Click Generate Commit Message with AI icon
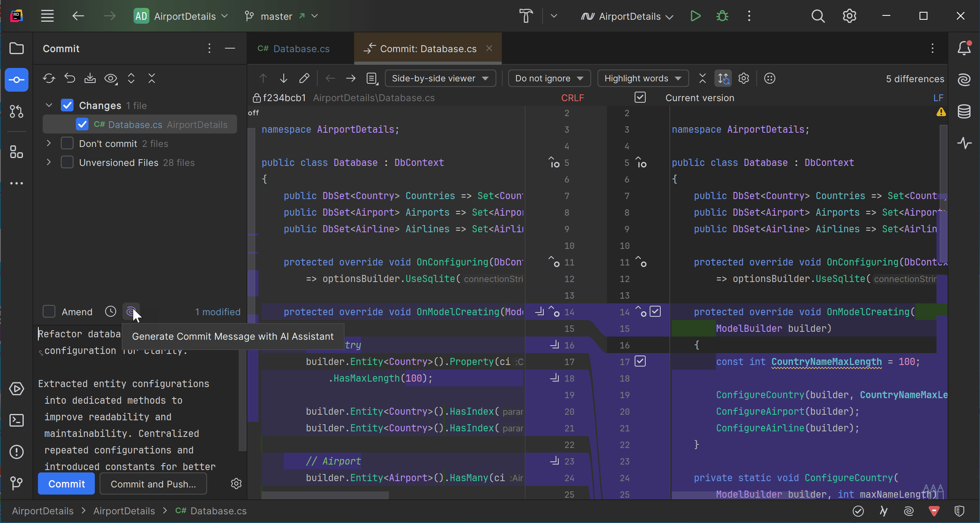The height and width of the screenshot is (523, 980). [x=131, y=312]
